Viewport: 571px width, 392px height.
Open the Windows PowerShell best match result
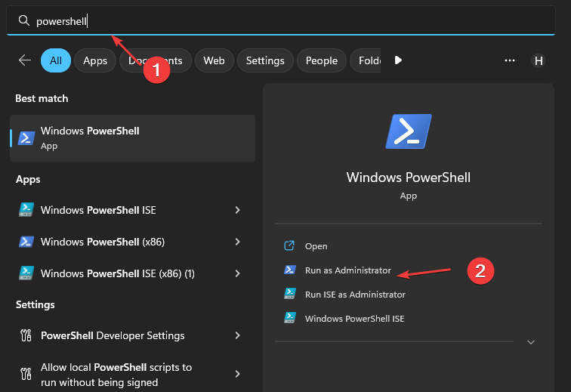[133, 138]
